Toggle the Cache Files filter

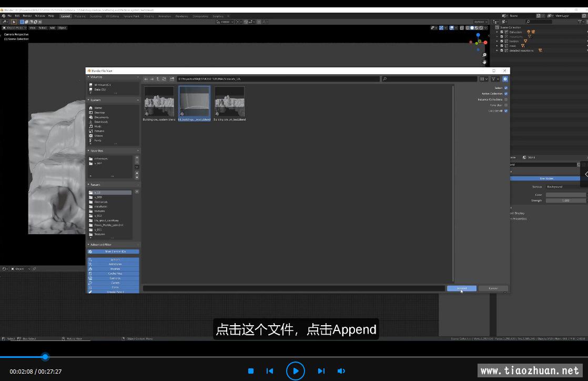(113, 274)
